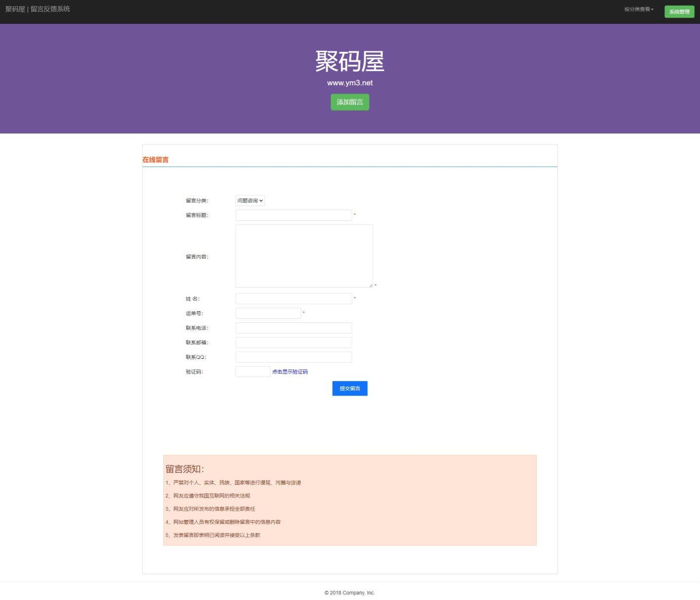This screenshot has width=700, height=600.
Task: Click the 留言须知 notice heading
Action: click(x=185, y=469)
